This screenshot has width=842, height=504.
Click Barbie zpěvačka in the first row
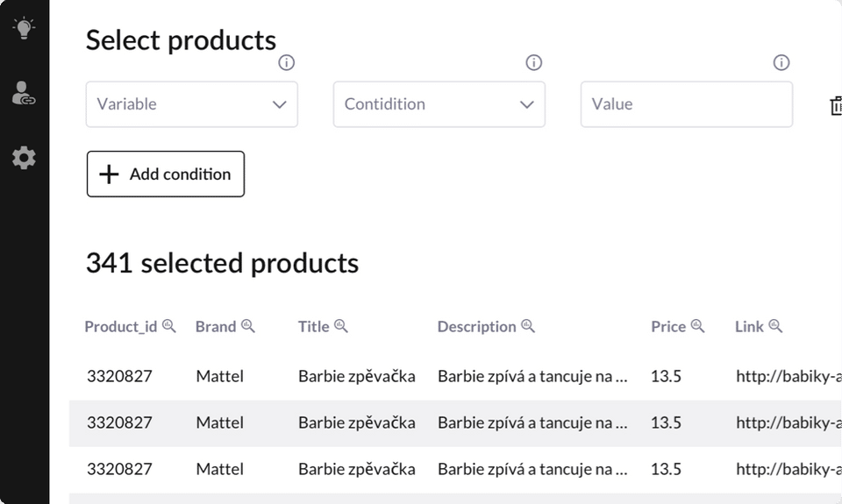357,376
